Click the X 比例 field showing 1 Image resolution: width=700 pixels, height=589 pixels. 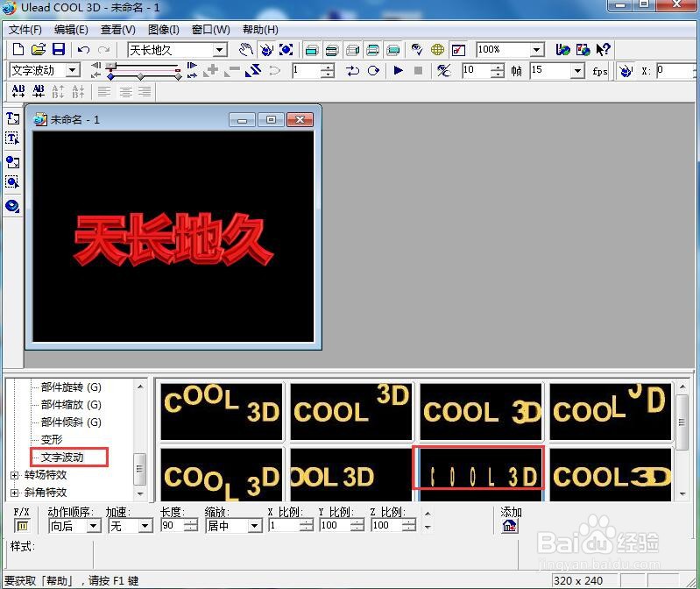284,526
